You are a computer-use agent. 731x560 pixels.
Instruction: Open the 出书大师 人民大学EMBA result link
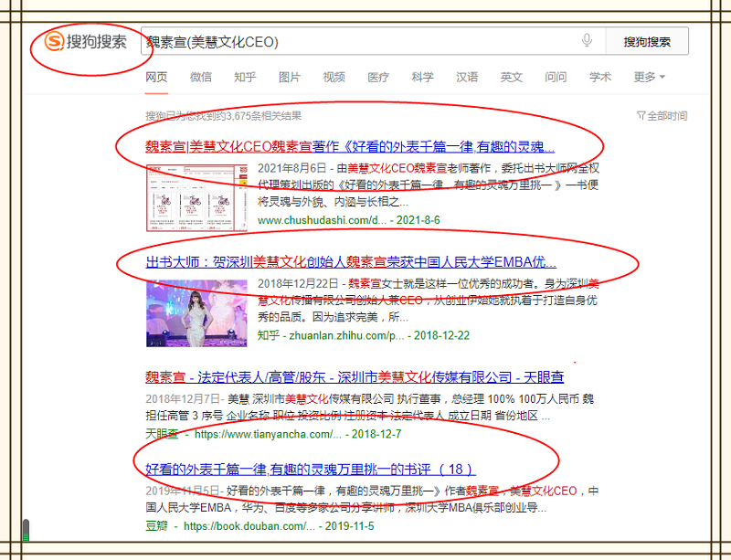pos(351,262)
